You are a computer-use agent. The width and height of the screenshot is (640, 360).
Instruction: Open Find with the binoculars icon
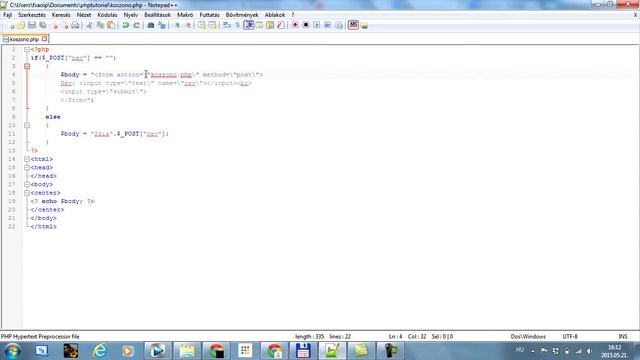[x=151, y=25]
